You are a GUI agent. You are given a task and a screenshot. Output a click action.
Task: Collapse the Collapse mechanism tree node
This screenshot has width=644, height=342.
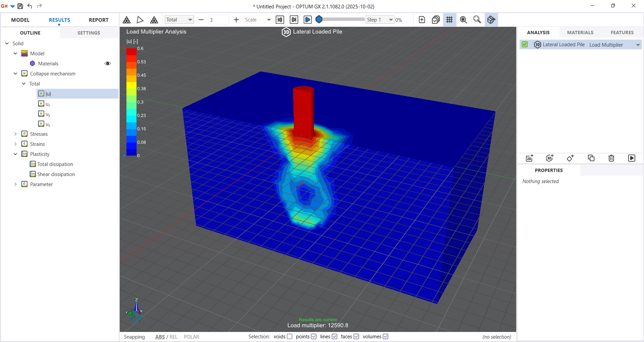[15, 73]
